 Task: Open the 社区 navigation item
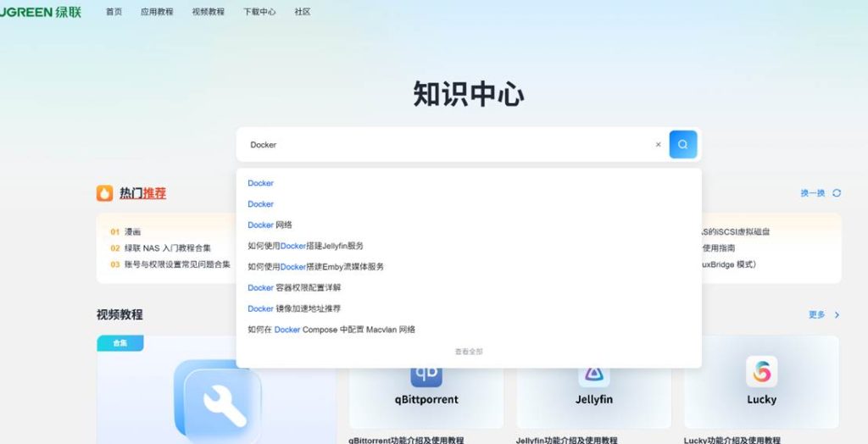(x=303, y=12)
